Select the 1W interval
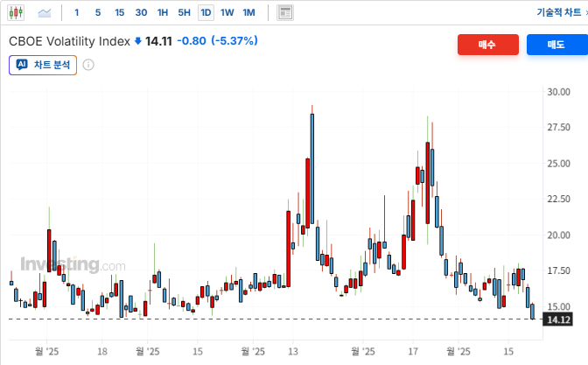The height and width of the screenshot is (365, 588). (x=227, y=13)
